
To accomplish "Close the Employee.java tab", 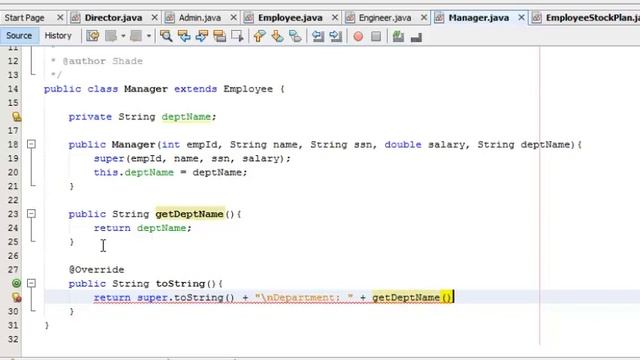I will click(335, 18).
